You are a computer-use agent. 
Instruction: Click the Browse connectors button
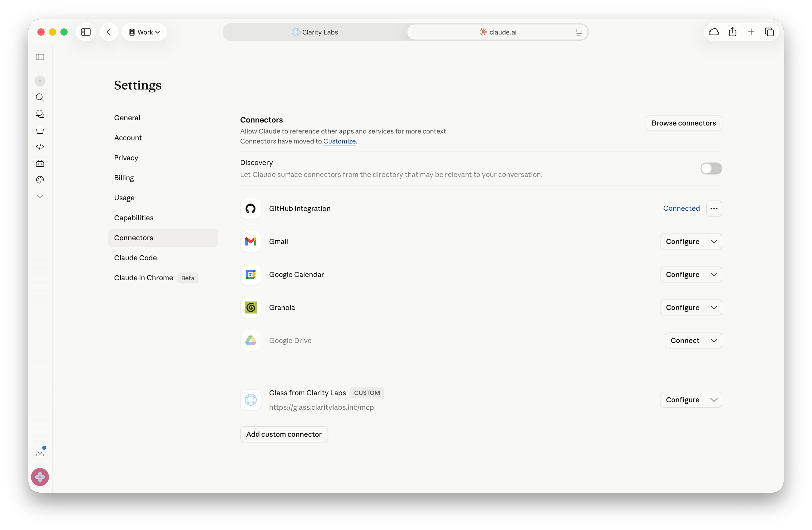click(x=684, y=123)
